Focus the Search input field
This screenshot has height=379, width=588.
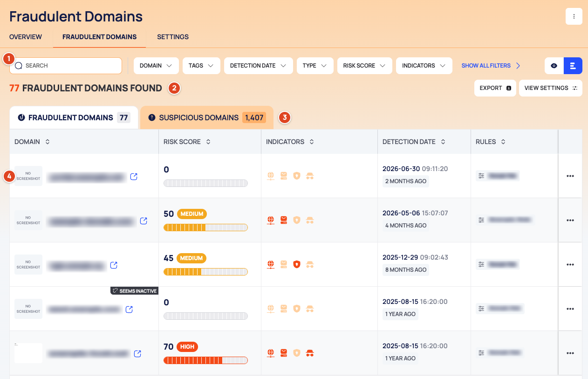tap(66, 66)
